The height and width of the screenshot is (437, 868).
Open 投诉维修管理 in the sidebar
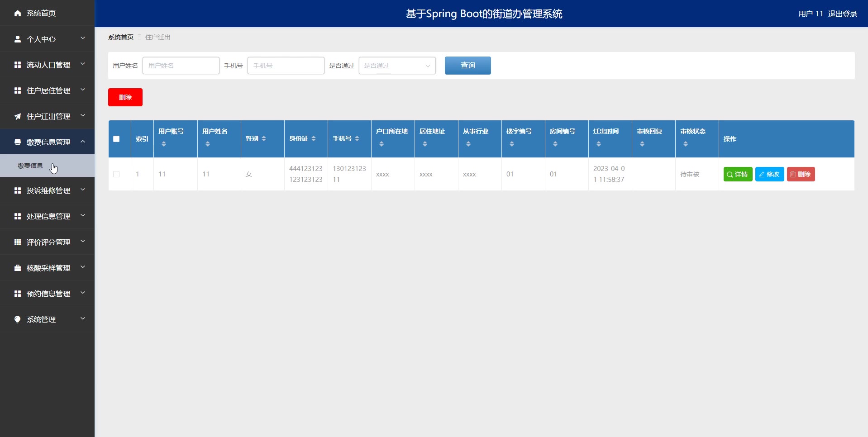pyautogui.click(x=47, y=190)
